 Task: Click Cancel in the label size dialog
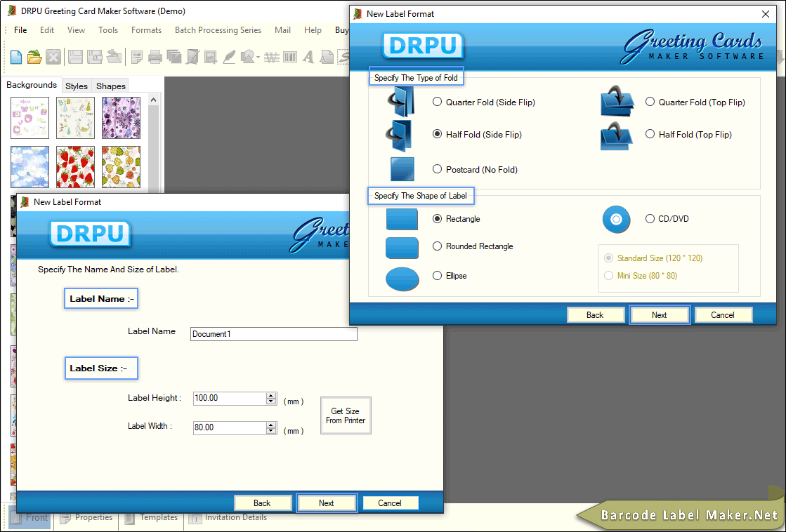[390, 503]
